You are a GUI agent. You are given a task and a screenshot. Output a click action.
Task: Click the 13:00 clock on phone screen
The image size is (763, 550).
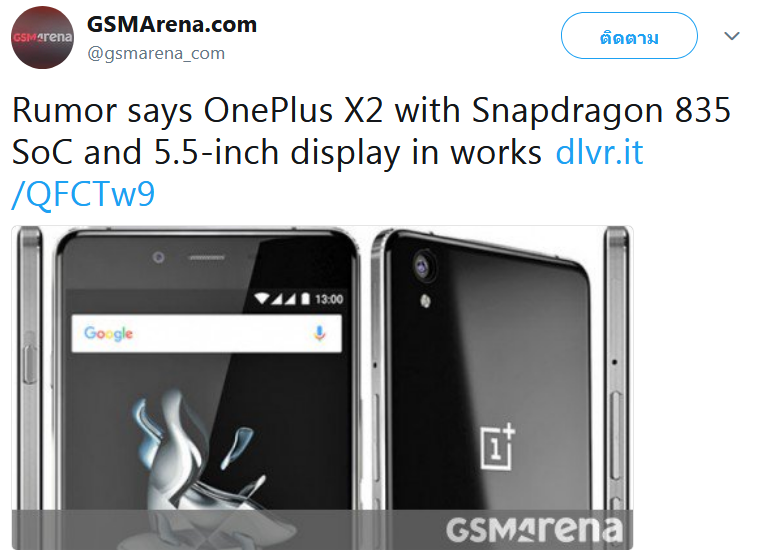(x=329, y=299)
